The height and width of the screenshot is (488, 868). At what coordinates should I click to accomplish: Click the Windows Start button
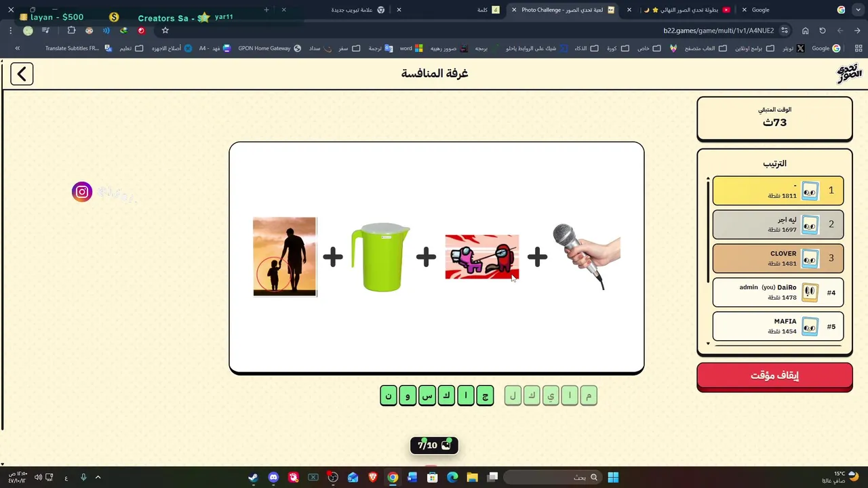click(613, 477)
